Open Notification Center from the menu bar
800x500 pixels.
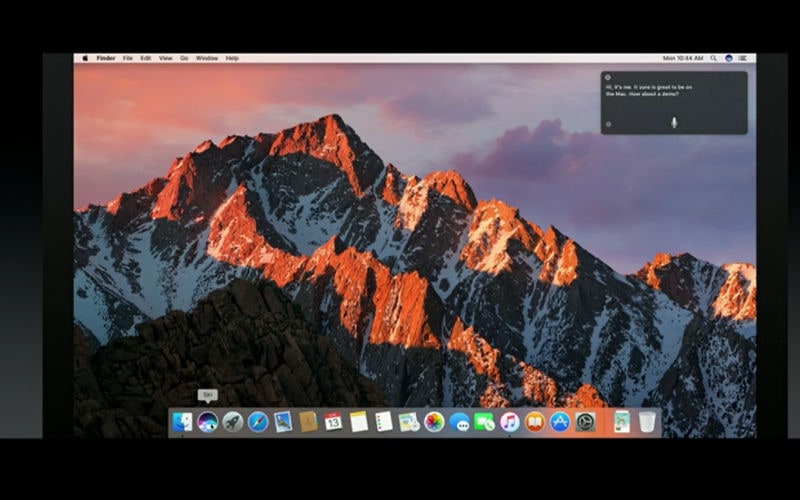(743, 58)
